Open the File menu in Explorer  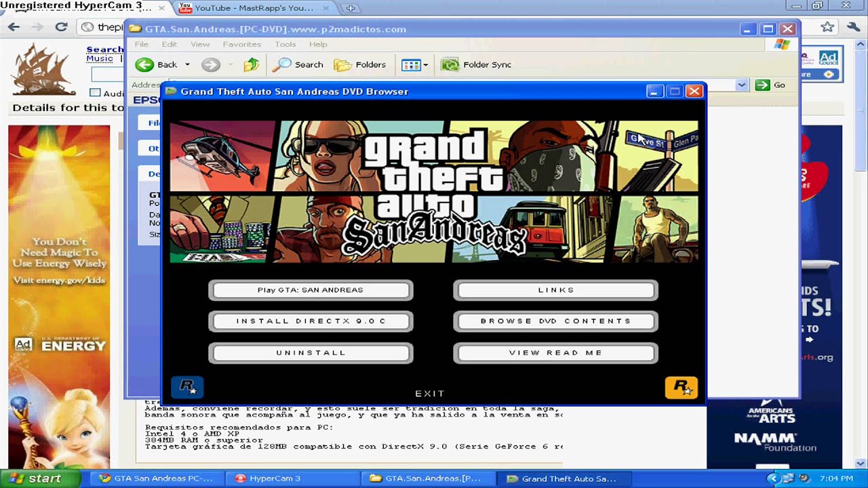141,44
